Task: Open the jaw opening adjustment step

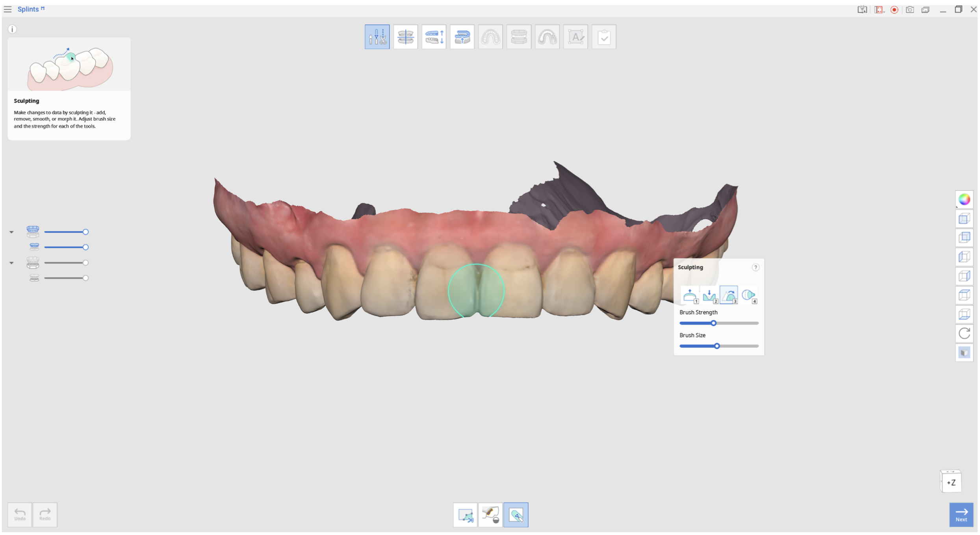Action: point(434,37)
